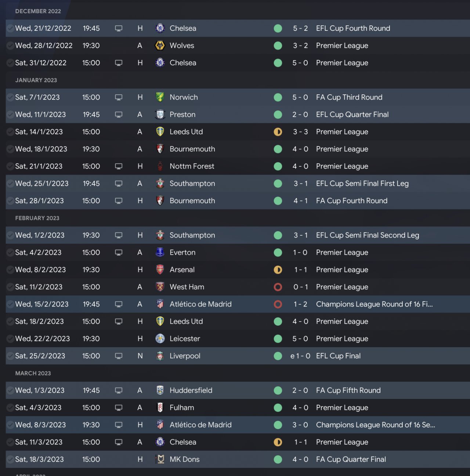Click TV broadcast icon for 21/12/2022 Chelsea match
Viewport: 470px width, 476px height.
[119, 28]
